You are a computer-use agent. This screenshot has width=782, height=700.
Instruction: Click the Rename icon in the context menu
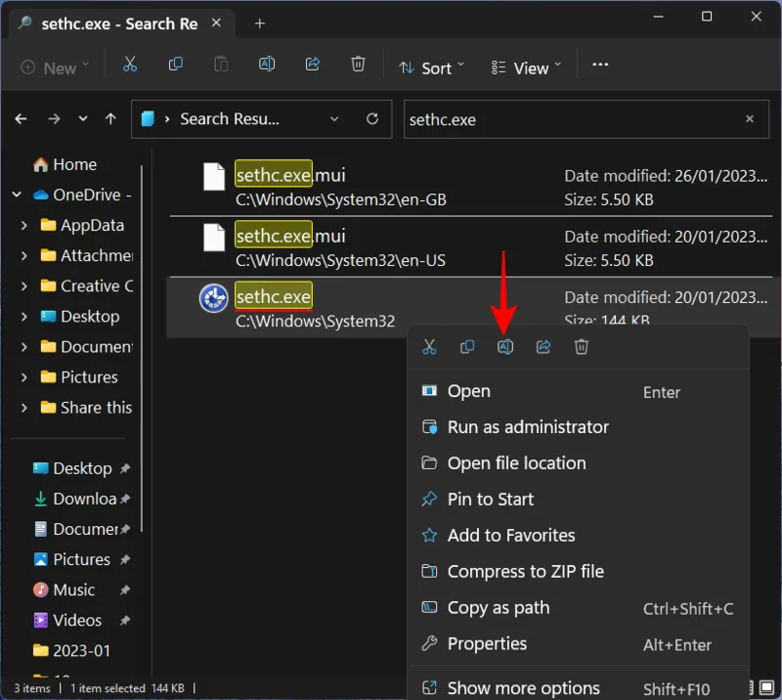(x=505, y=346)
